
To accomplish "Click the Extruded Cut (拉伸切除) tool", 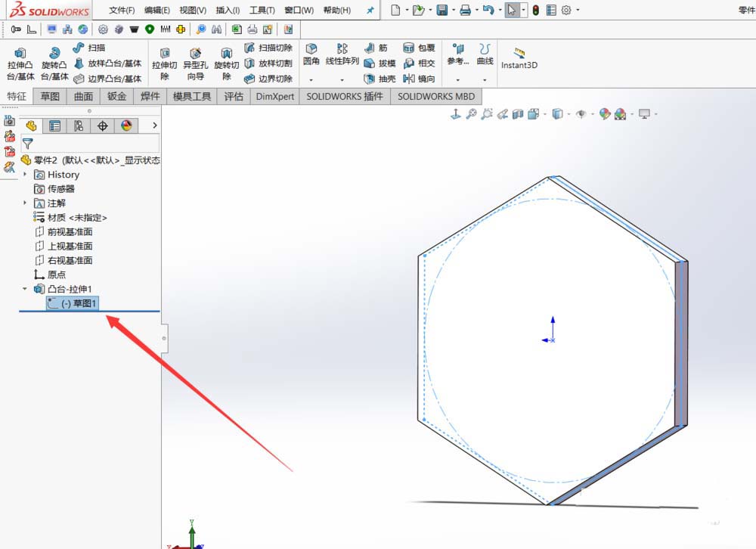I will pyautogui.click(x=164, y=64).
